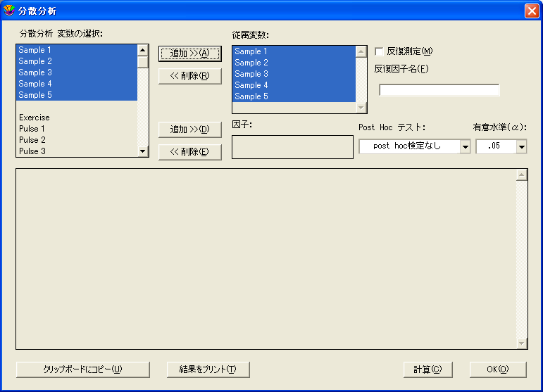This screenshot has width=543, height=392.
Task: Select Sample 3 in variable selection list
Action: click(x=77, y=72)
